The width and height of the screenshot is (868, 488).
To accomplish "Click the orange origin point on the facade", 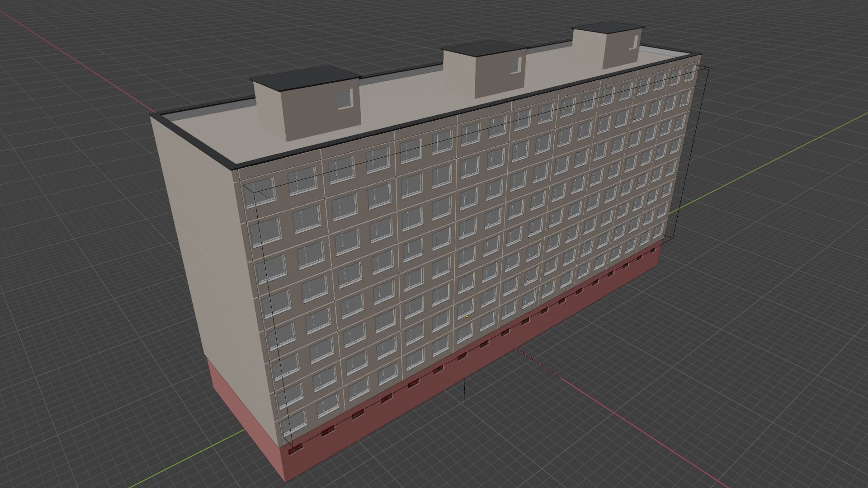I will click(467, 316).
